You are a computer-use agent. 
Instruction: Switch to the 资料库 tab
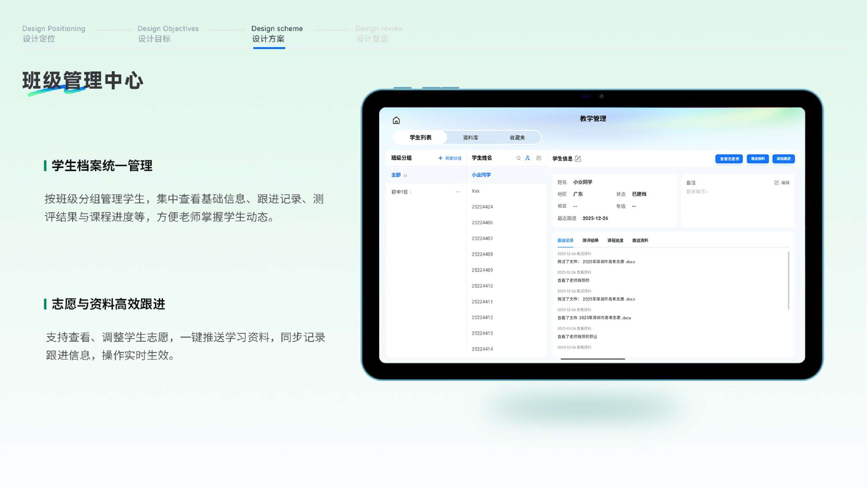pos(470,138)
